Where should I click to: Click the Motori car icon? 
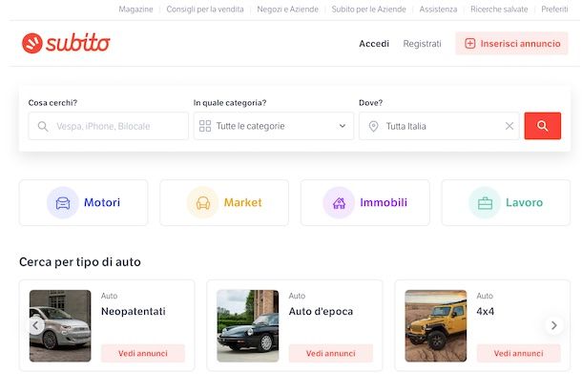pyautogui.click(x=63, y=203)
